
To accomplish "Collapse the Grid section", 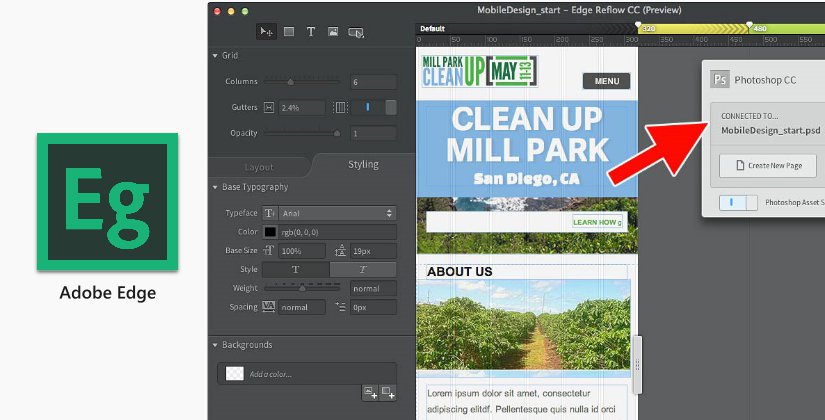I will [216, 56].
